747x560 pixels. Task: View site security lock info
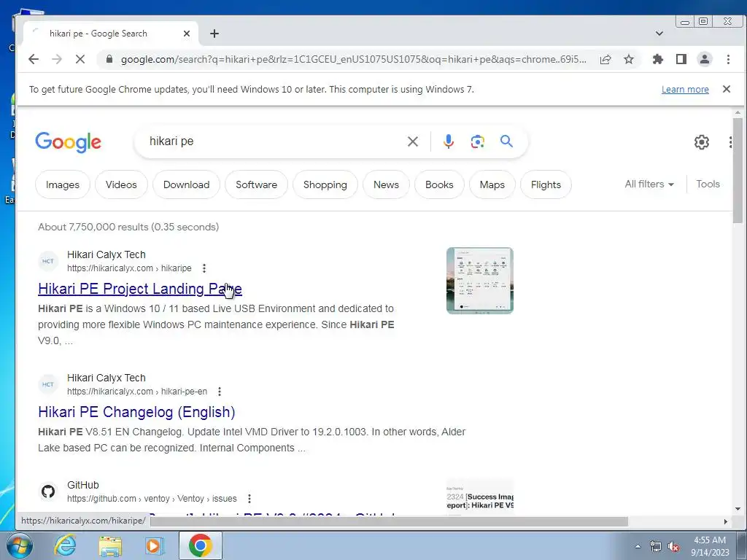pos(109,59)
